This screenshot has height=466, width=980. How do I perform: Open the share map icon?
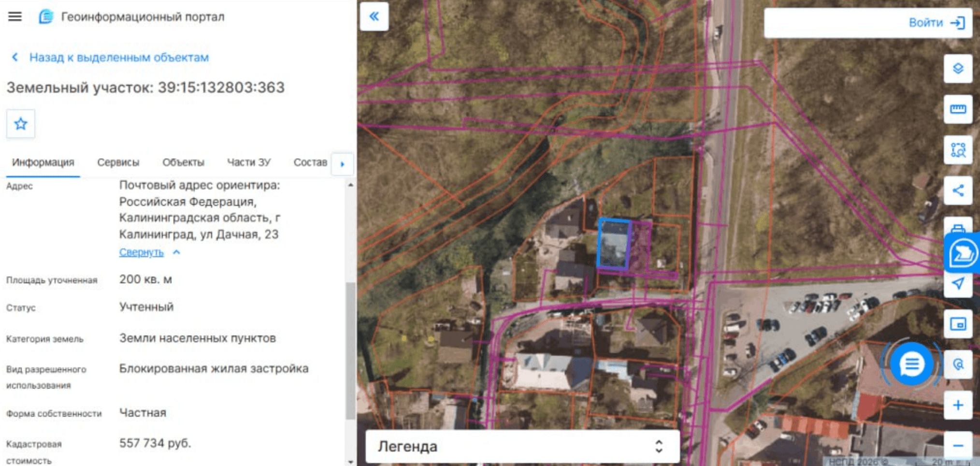pyautogui.click(x=958, y=190)
